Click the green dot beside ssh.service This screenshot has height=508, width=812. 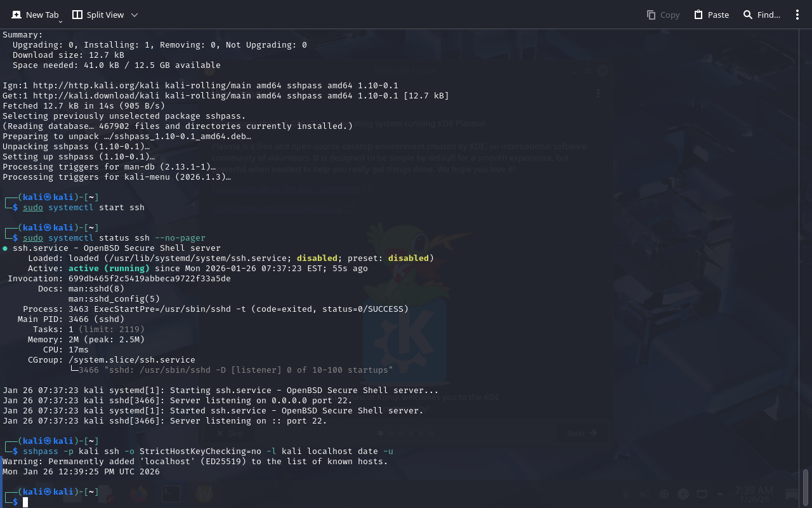click(5, 248)
